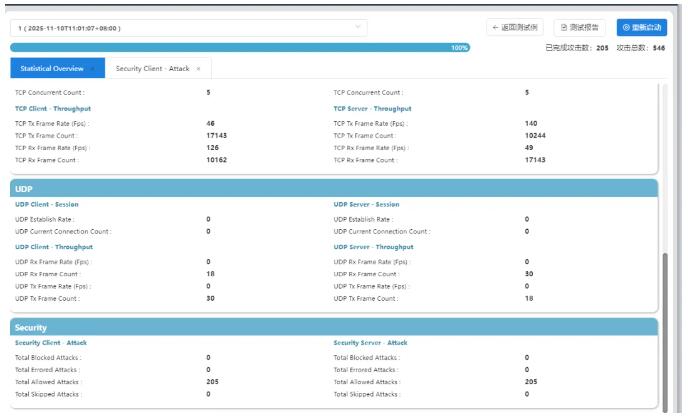Image resolution: width=688 pixels, height=419 pixels.
Task: Collapse the Security section header
Action: click(x=334, y=327)
